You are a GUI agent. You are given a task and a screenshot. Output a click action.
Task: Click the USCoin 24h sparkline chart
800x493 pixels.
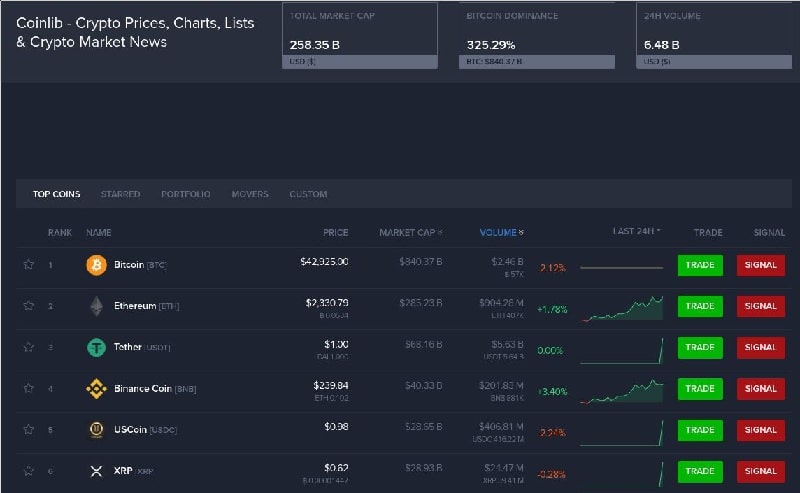pyautogui.click(x=621, y=433)
